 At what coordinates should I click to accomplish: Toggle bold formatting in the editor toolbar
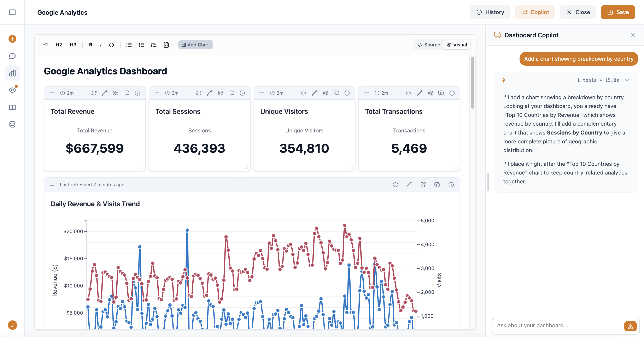pyautogui.click(x=90, y=45)
